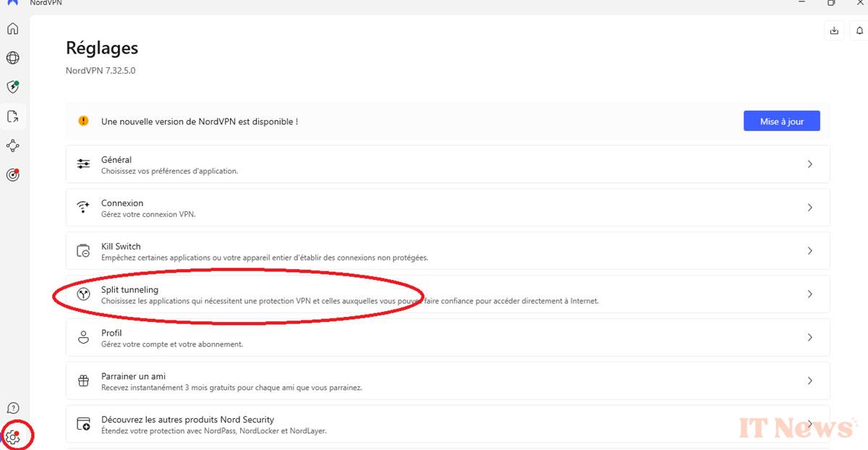Open the Kill Switch settings title

[121, 247]
